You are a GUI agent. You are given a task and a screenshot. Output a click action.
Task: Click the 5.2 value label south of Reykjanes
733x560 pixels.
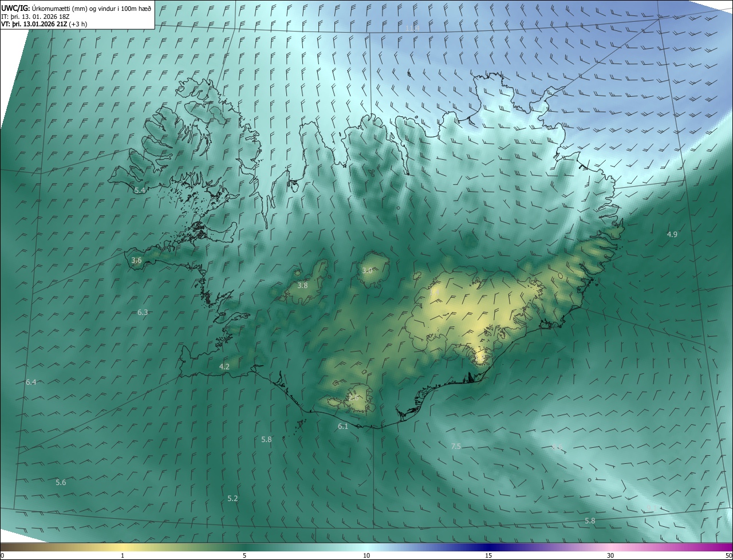point(232,499)
